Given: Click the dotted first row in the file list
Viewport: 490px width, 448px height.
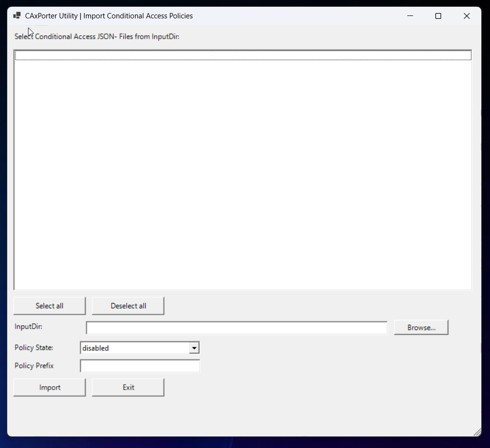Looking at the screenshot, I should (x=243, y=56).
